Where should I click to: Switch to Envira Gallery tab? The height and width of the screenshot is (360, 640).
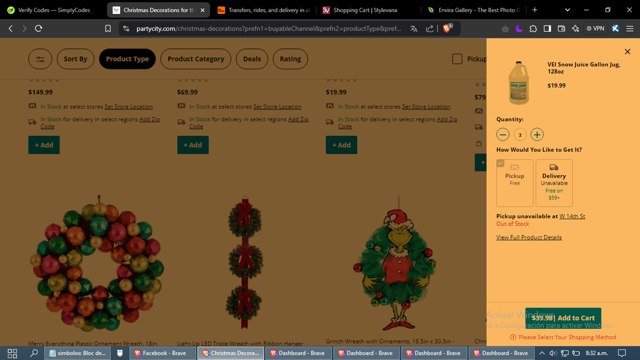(473, 10)
